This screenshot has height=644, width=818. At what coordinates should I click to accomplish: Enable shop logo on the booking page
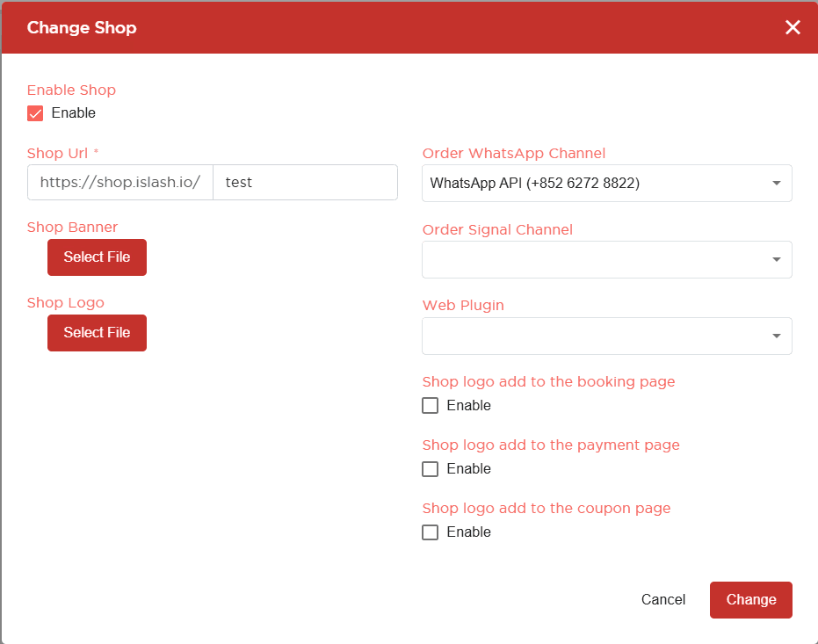coord(430,406)
